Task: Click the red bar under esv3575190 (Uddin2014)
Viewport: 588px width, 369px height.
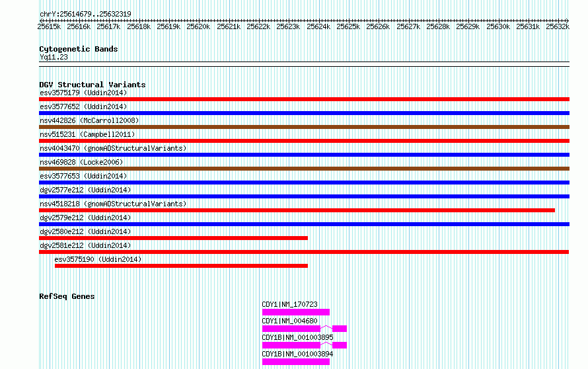Action: pyautogui.click(x=181, y=266)
